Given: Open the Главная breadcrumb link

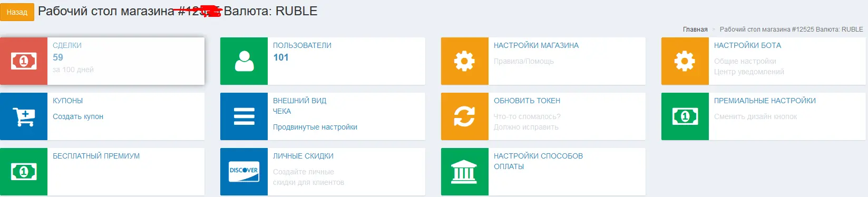Looking at the screenshot, I should [695, 29].
